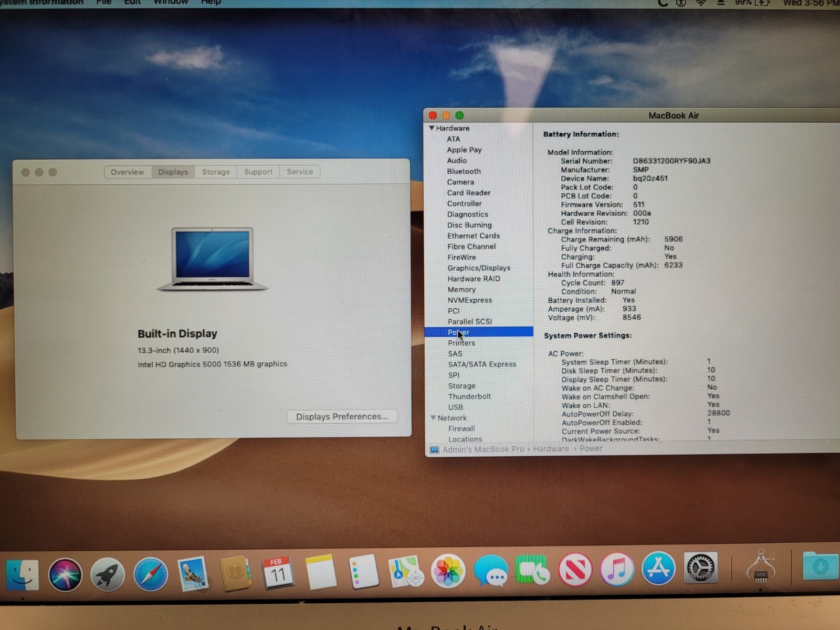Open Finder from the dock
840x630 pixels.
[22, 574]
